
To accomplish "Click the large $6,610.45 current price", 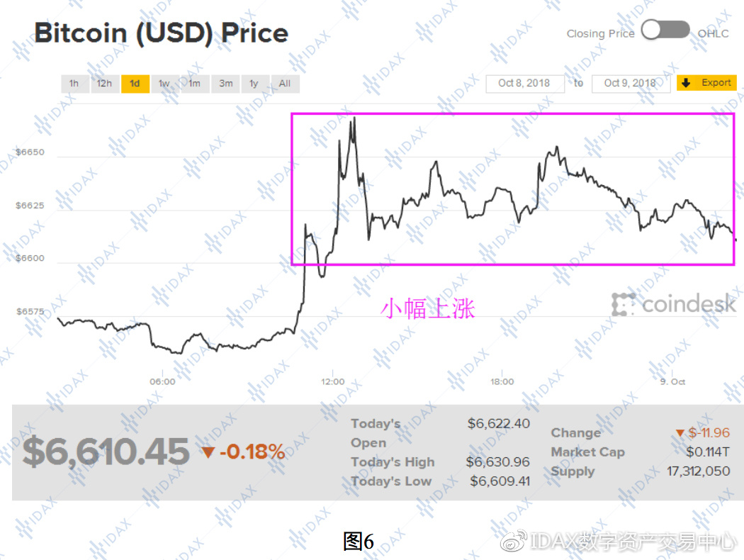I will (106, 452).
